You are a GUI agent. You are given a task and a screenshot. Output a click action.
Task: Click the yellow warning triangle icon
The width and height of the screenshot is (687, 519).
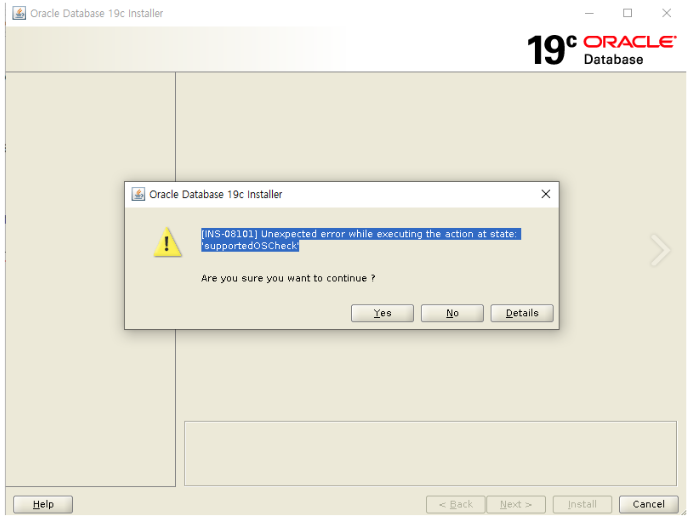(x=167, y=242)
